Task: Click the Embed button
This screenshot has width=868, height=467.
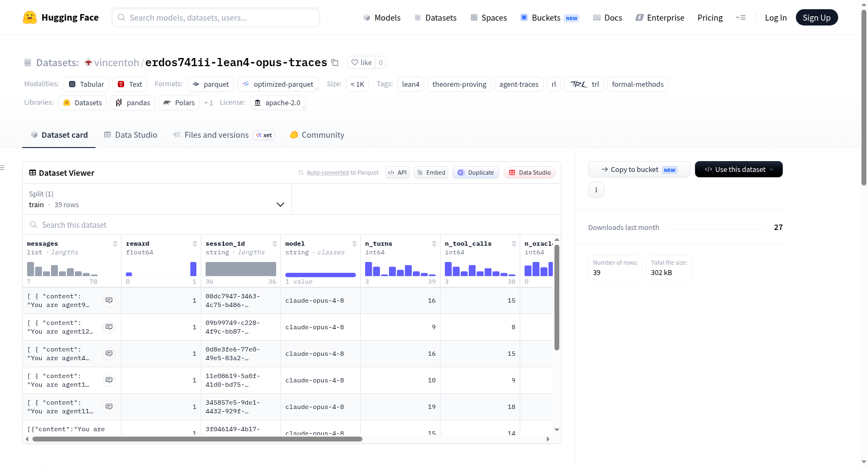Action: (431, 172)
